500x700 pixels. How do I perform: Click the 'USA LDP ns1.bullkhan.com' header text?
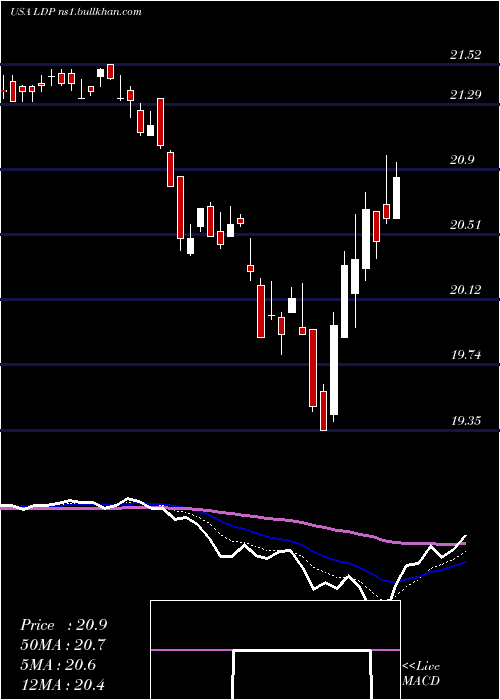point(76,12)
